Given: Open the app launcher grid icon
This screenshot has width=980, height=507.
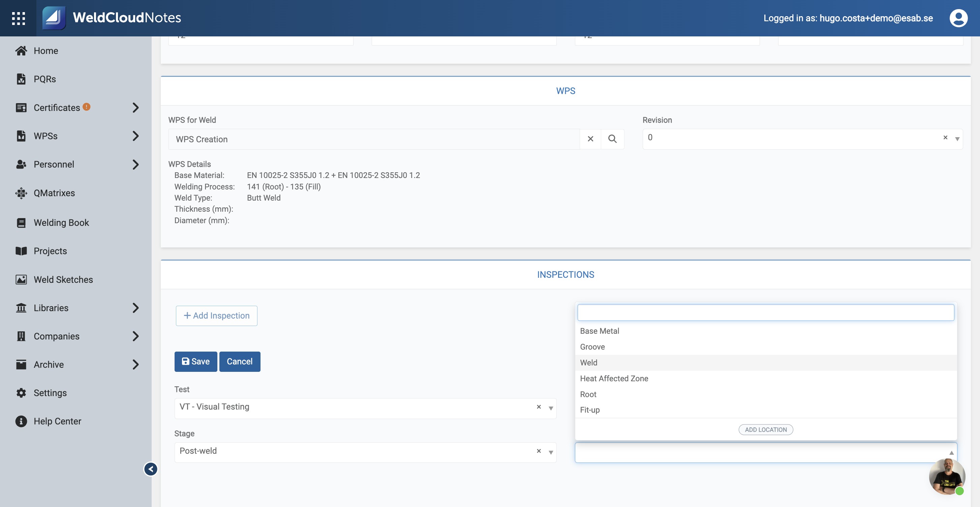Looking at the screenshot, I should (x=18, y=18).
